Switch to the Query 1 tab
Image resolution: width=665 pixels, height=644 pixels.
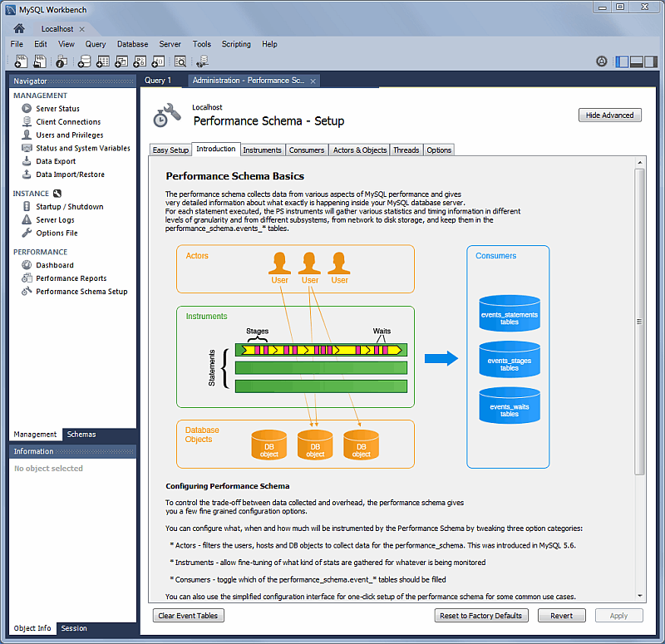[x=158, y=80]
